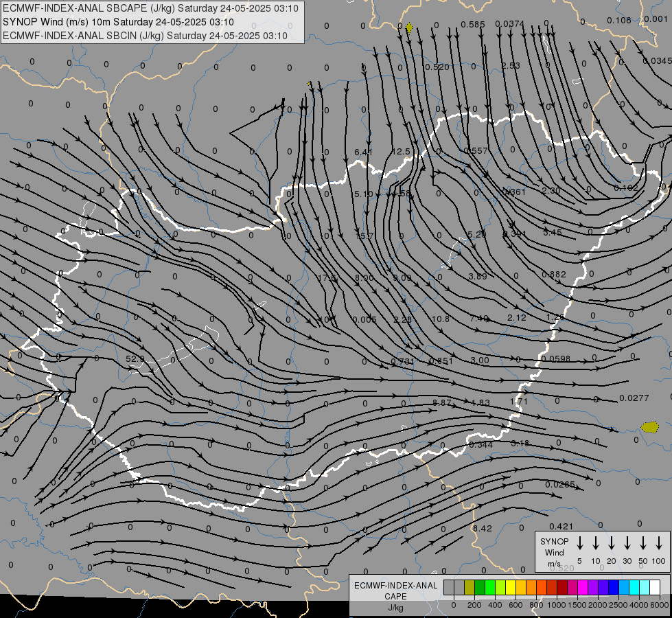672x618 pixels.
Task: Click the 2500 tick label on CAPE scale
Action: [618, 605]
